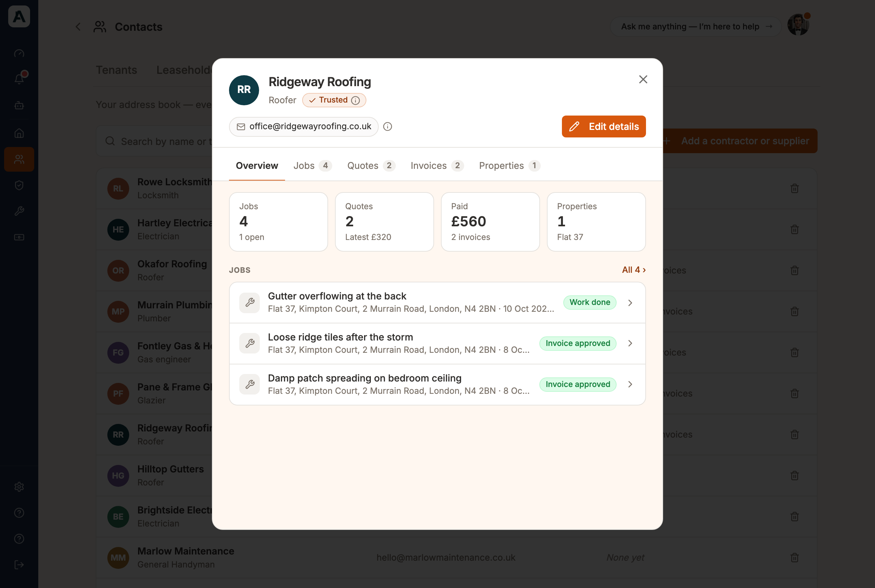The height and width of the screenshot is (588, 875).
Task: Open the robot assistant icon in sidebar
Action: pyautogui.click(x=19, y=106)
